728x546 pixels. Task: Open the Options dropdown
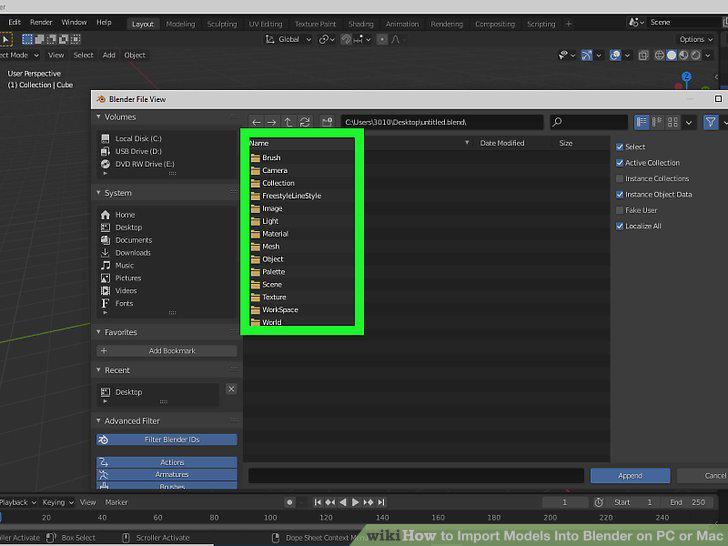[x=696, y=39]
